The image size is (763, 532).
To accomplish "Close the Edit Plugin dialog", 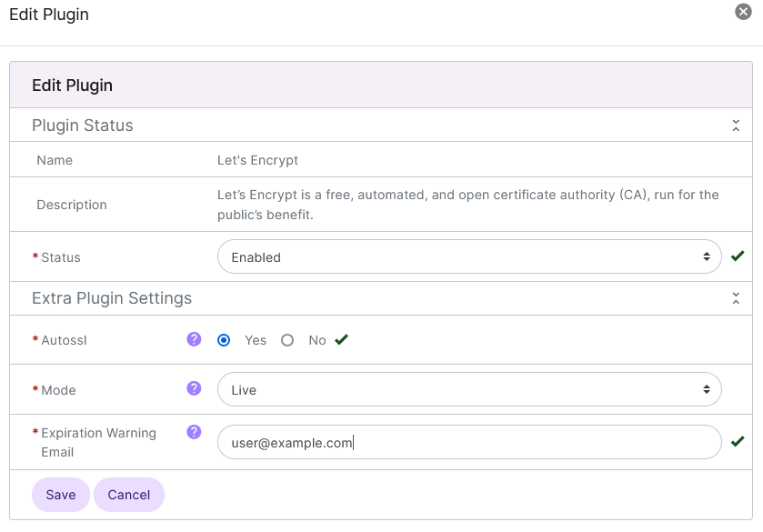I will (x=744, y=12).
